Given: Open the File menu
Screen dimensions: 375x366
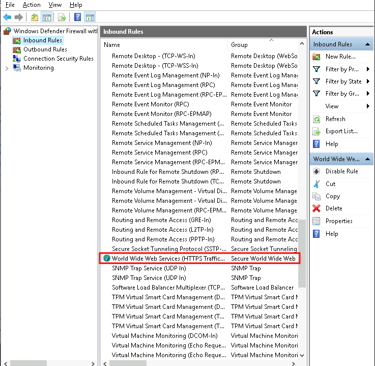Looking at the screenshot, I should pos(10,5).
